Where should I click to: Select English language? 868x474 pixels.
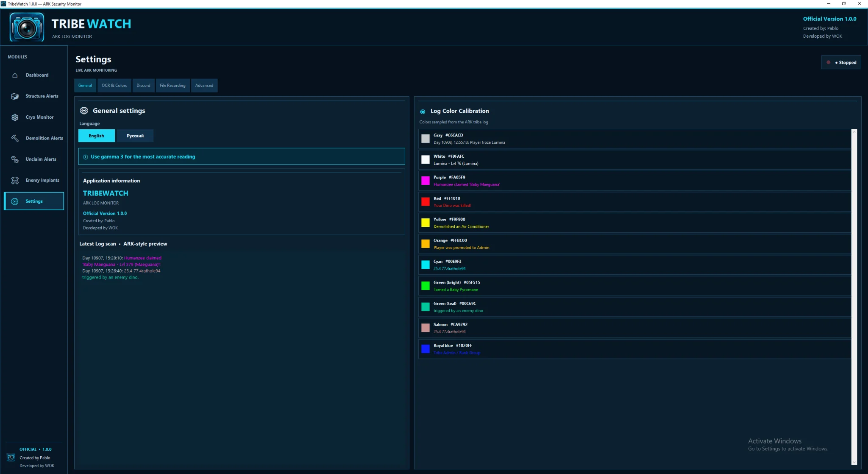click(96, 136)
